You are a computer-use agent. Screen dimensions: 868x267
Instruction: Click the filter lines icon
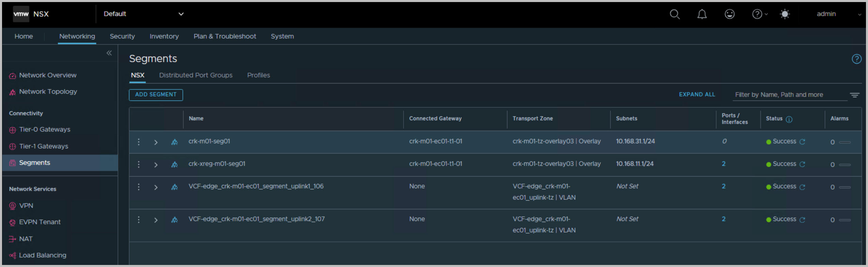pyautogui.click(x=855, y=95)
